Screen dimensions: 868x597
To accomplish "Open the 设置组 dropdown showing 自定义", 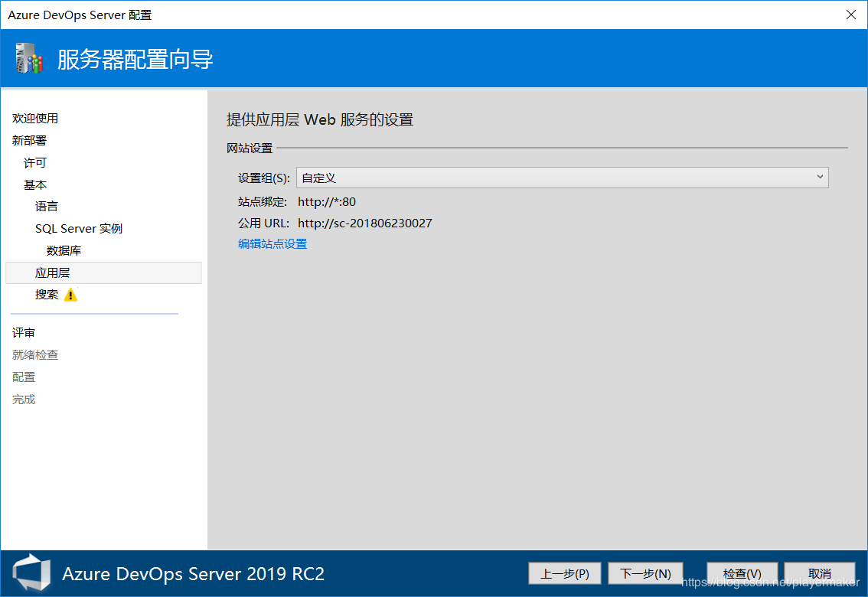I will tap(563, 178).
